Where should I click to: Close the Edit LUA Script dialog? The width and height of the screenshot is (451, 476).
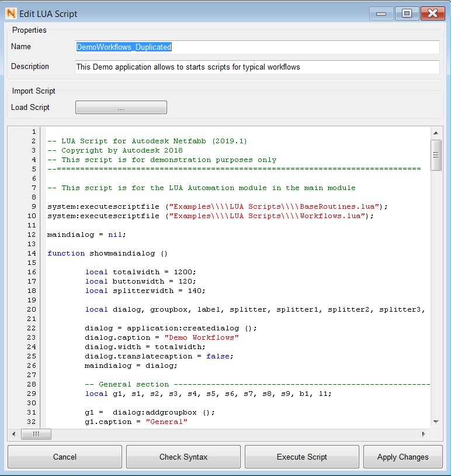tap(432, 13)
